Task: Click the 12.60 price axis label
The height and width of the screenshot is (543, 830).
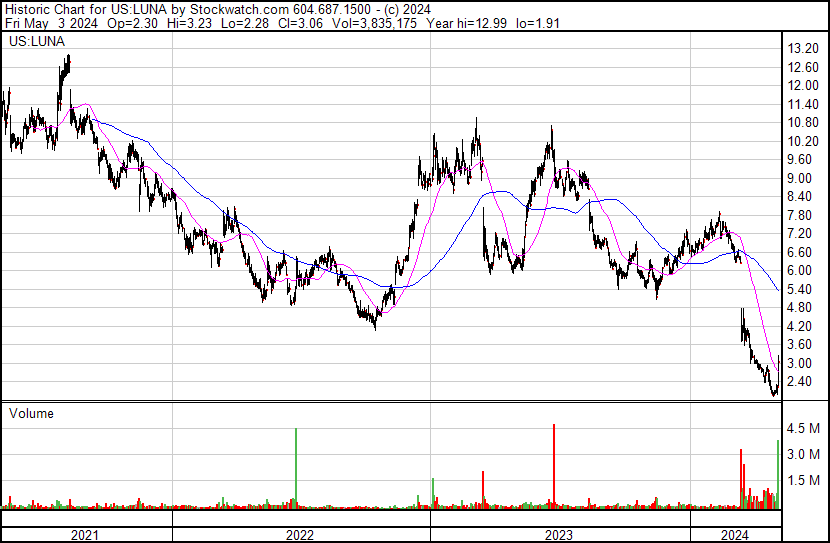Action: [x=803, y=67]
